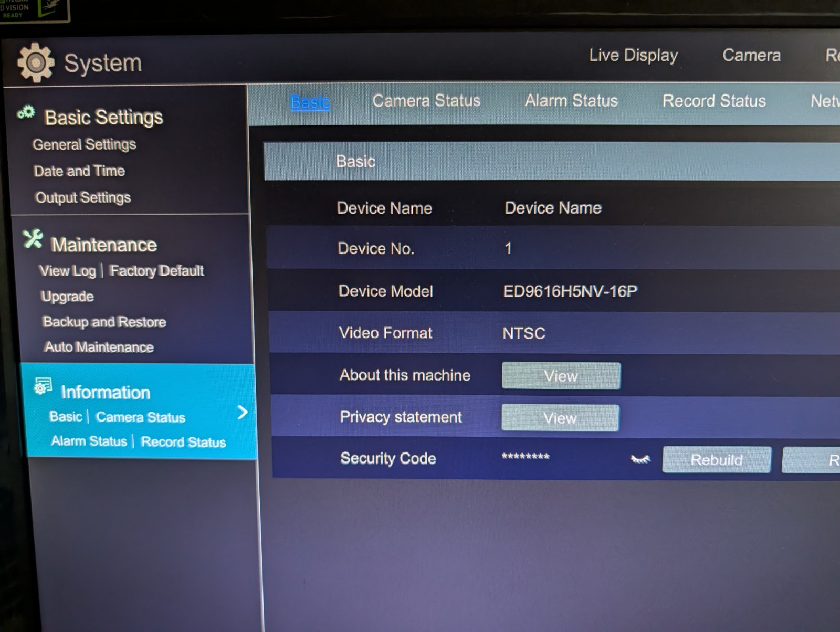
Task: Click the Information section icon
Action: (x=43, y=386)
